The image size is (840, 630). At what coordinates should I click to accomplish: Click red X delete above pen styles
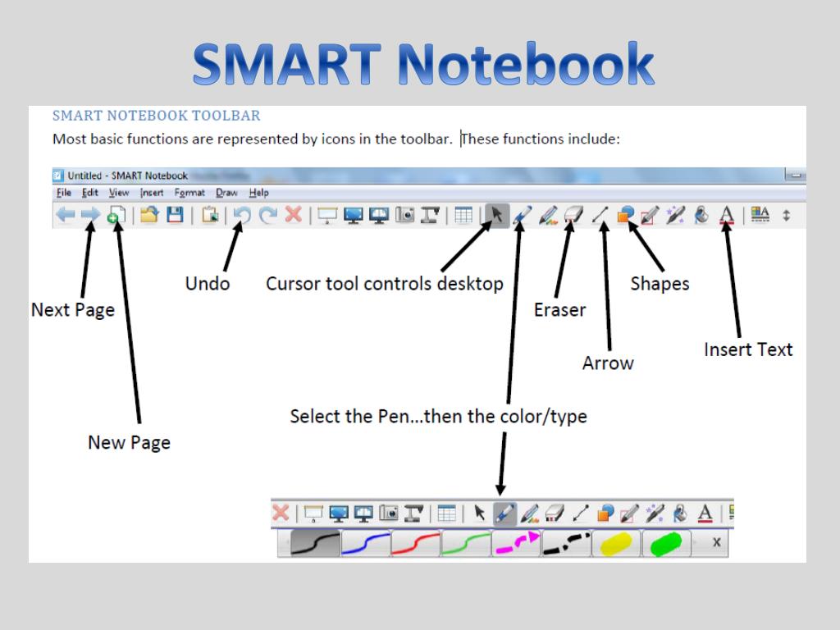click(281, 513)
